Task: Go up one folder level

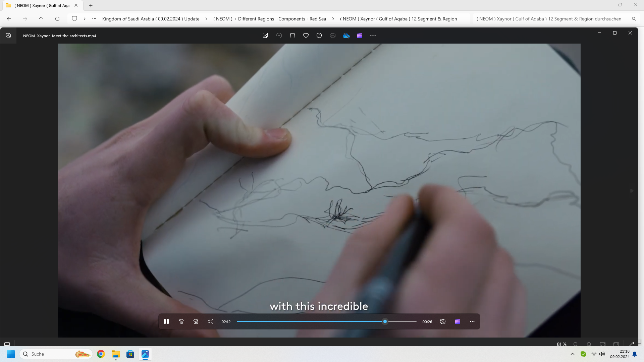Action: (41, 19)
